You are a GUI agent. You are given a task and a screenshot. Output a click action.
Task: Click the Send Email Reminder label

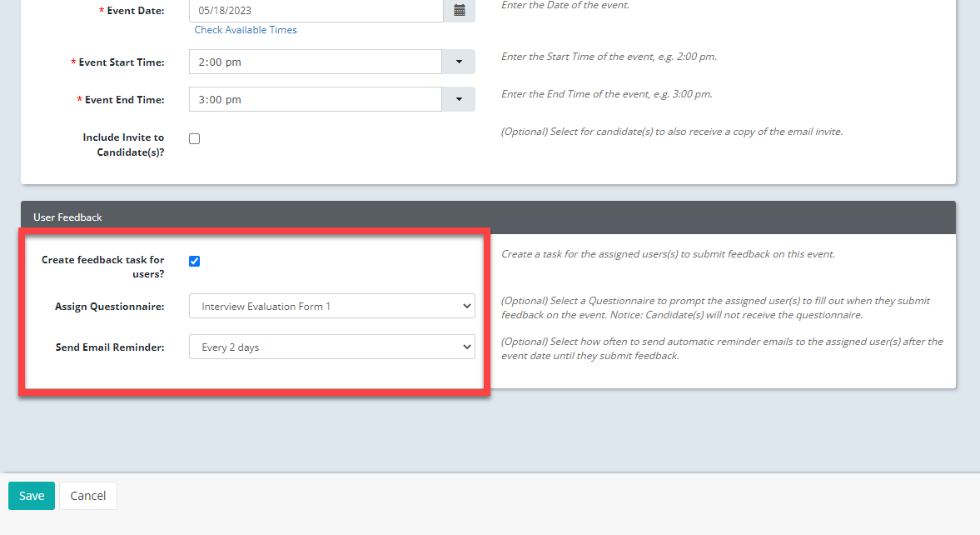[110, 347]
